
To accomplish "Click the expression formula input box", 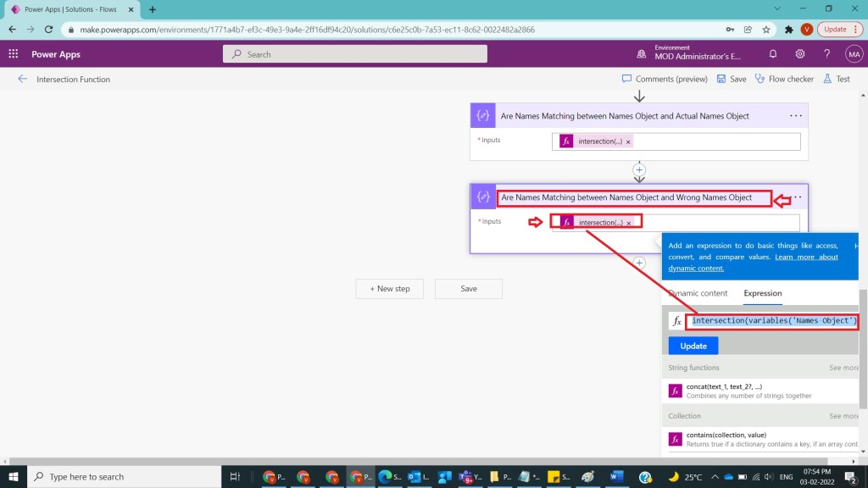I will click(x=773, y=321).
